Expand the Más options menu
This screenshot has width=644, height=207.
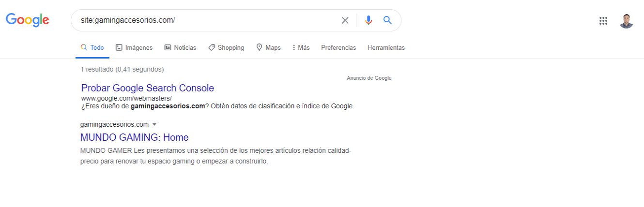[301, 48]
